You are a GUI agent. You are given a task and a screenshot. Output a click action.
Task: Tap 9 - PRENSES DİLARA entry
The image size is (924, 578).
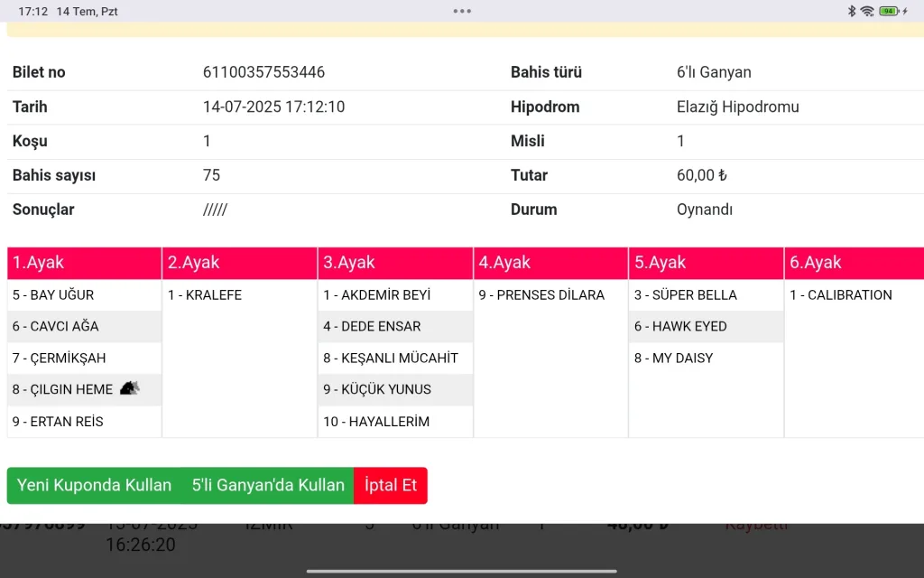click(x=541, y=295)
